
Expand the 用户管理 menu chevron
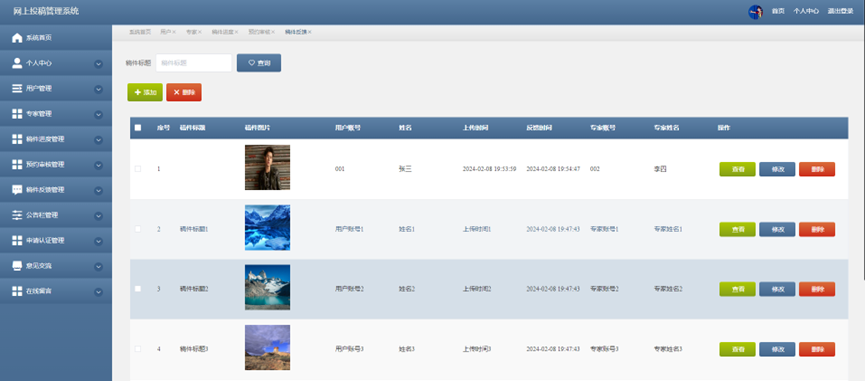point(98,89)
